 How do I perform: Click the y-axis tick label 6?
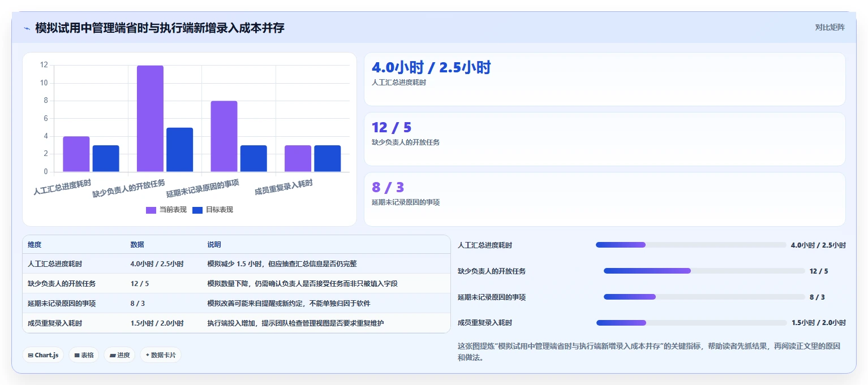tap(46, 119)
